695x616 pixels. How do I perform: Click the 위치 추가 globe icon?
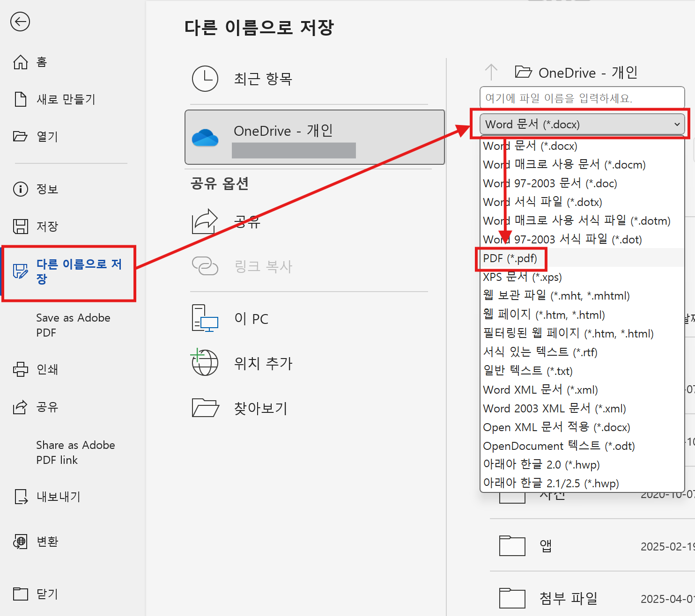(x=204, y=362)
